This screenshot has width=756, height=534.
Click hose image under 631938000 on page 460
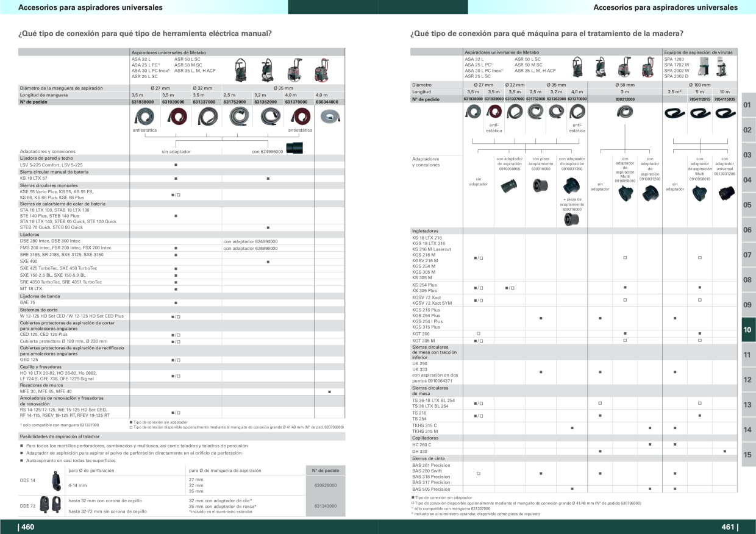tap(146, 117)
